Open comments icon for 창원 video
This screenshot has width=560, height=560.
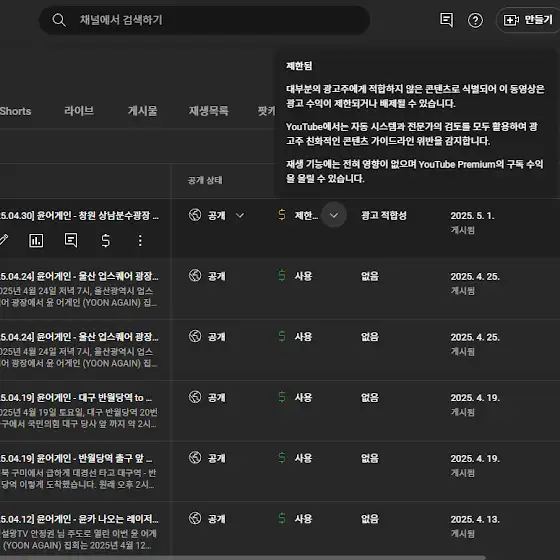[71, 240]
